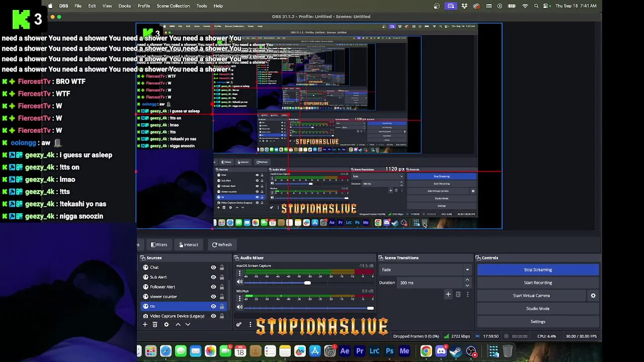Viewport: 644px width, 362px height.
Task: Hide the Sub Alert source
Action: tap(213, 277)
